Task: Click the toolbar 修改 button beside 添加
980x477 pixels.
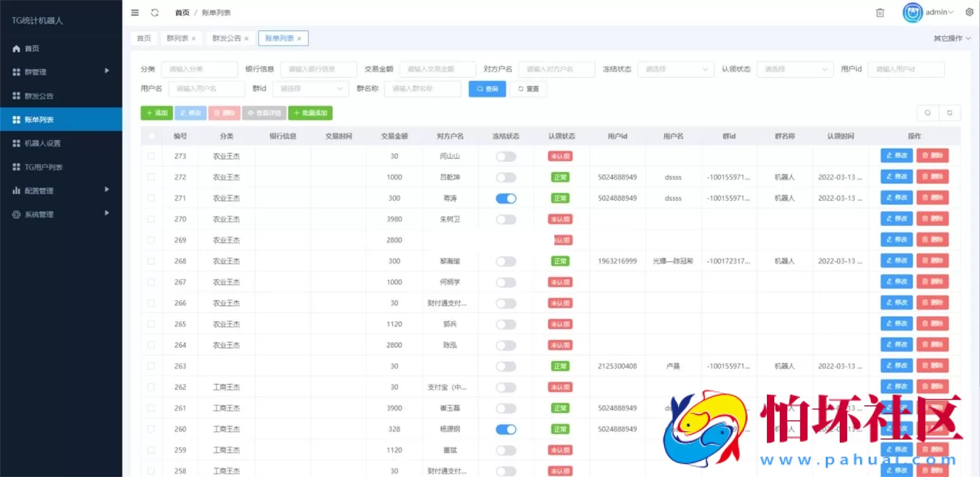Action: (190, 113)
